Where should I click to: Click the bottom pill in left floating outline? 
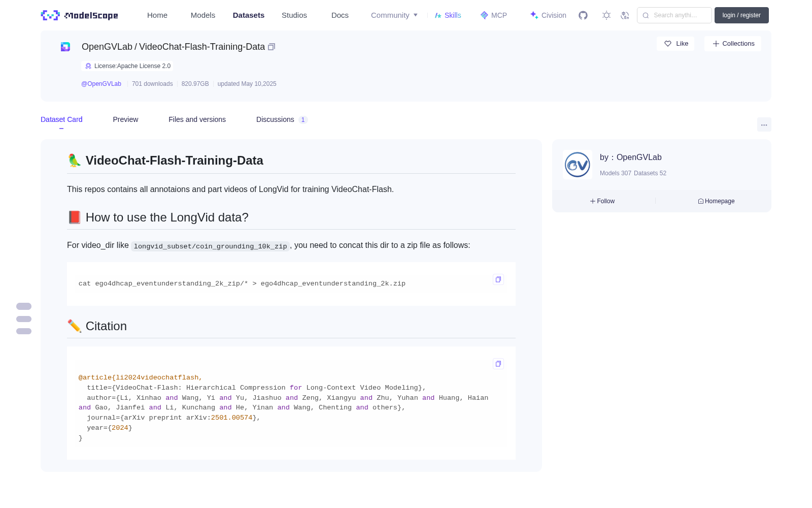point(24,331)
